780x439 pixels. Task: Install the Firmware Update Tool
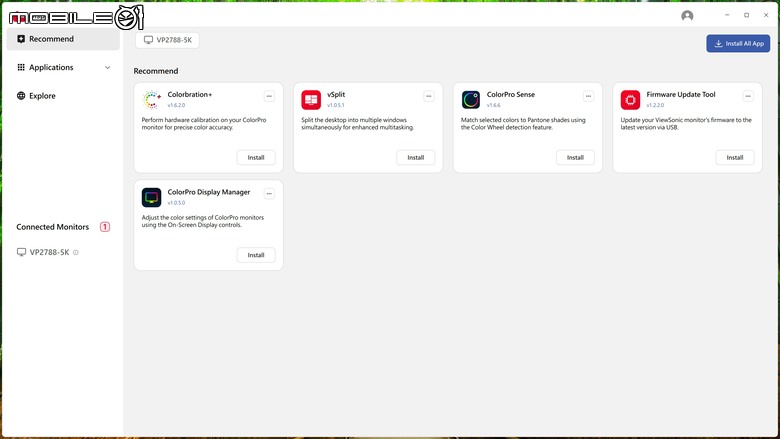735,158
